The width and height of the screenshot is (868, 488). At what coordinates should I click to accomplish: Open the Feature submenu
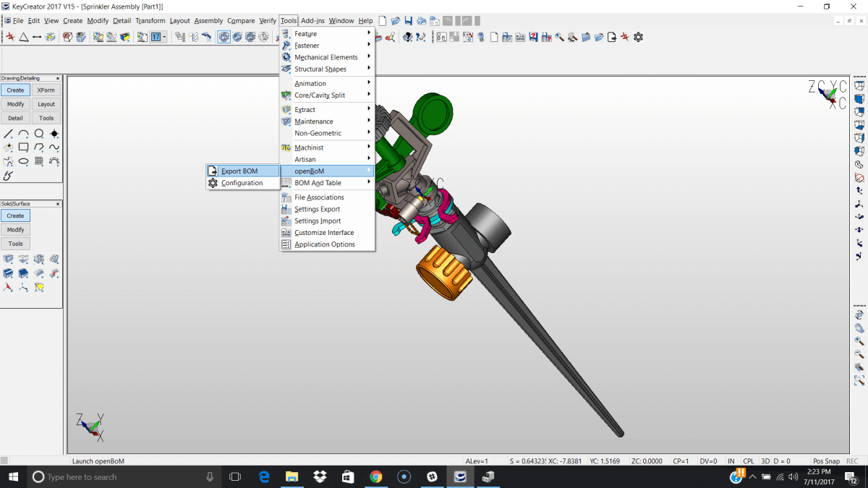(327, 34)
